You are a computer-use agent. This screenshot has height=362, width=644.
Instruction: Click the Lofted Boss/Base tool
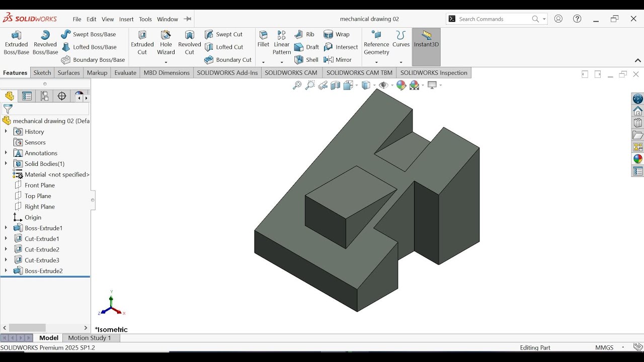tap(89, 47)
